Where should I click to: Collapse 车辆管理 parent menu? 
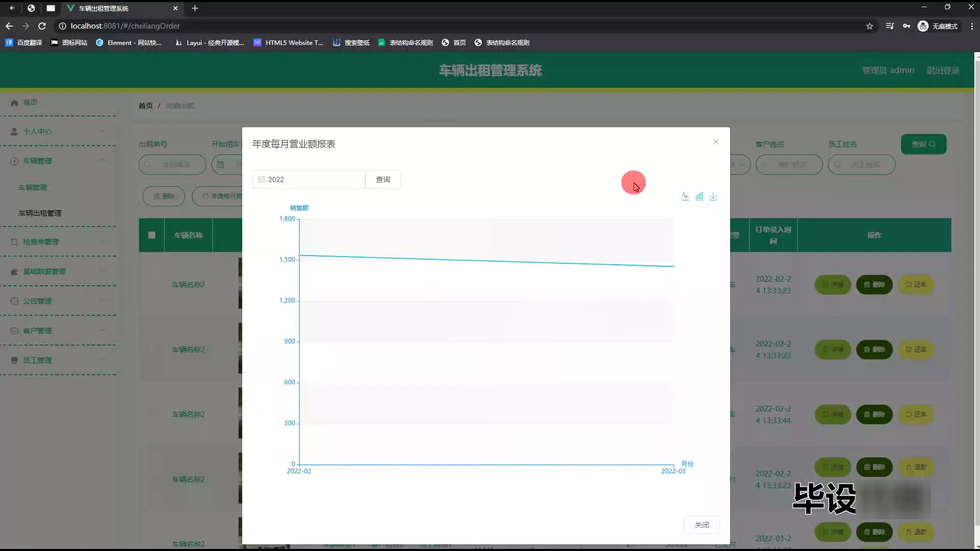pyautogui.click(x=58, y=161)
